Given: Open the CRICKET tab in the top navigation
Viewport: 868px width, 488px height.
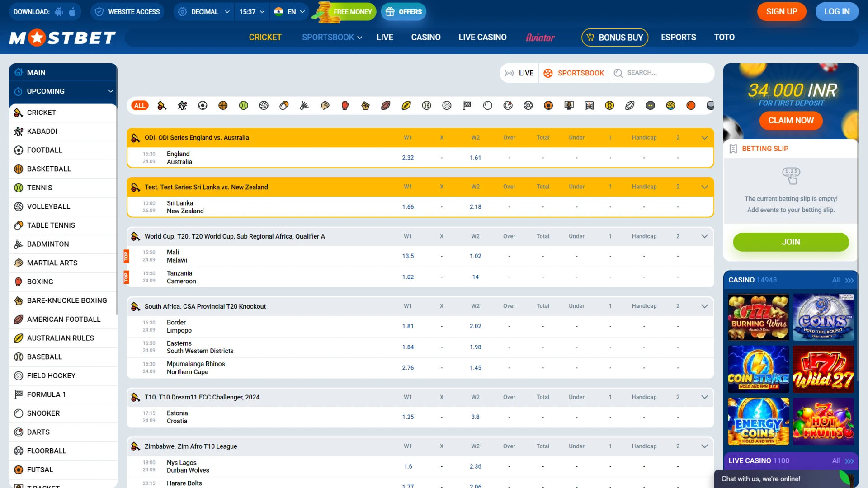Looking at the screenshot, I should pos(265,38).
